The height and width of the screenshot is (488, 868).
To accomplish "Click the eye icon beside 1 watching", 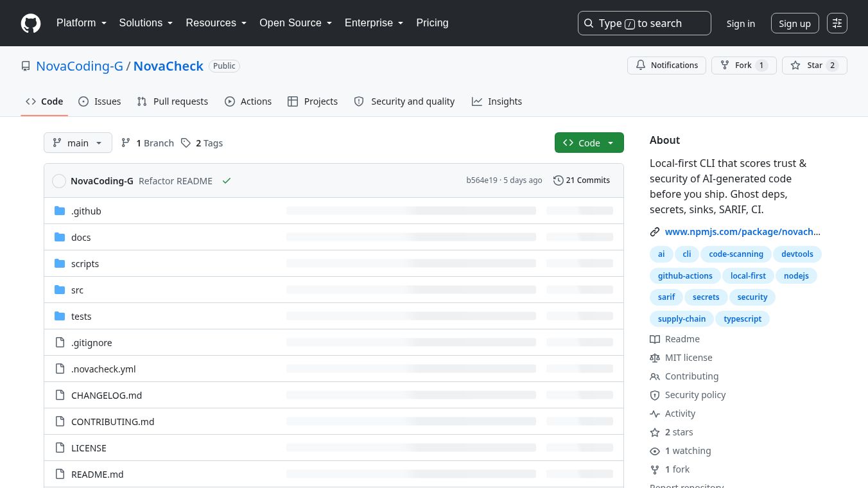I will (x=655, y=451).
